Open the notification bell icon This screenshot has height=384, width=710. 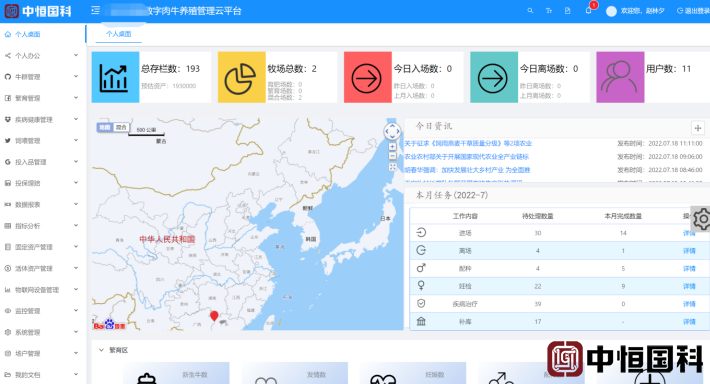pos(588,10)
